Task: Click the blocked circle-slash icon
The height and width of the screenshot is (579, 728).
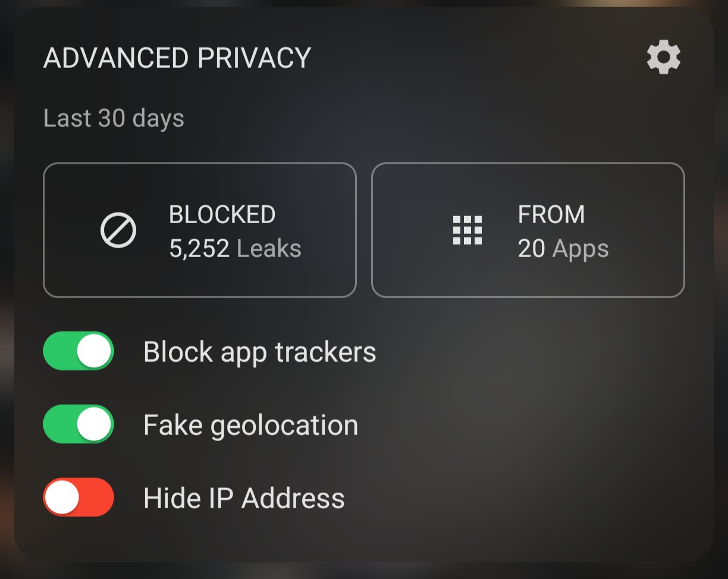Action: (x=118, y=230)
